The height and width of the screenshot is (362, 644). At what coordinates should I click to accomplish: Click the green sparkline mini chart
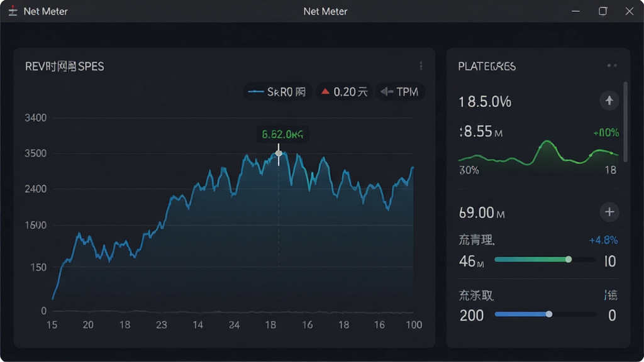[538, 153]
